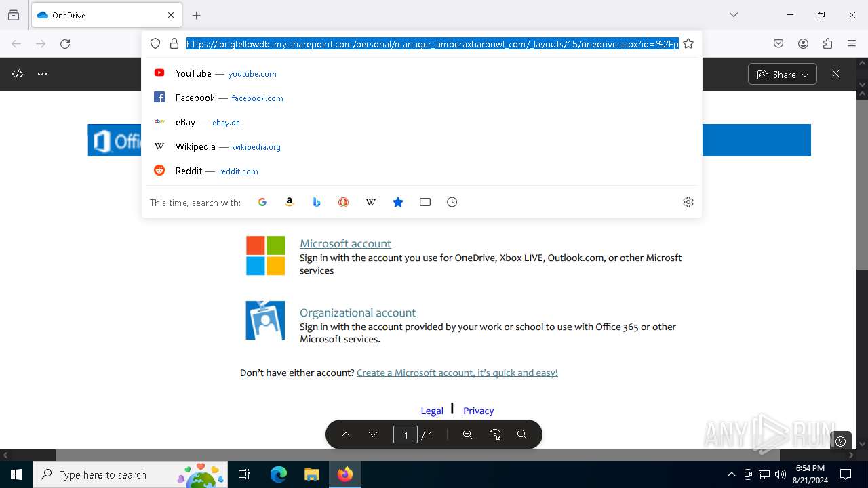Click the Firefox taskbar icon
868x488 pixels.
345,474
